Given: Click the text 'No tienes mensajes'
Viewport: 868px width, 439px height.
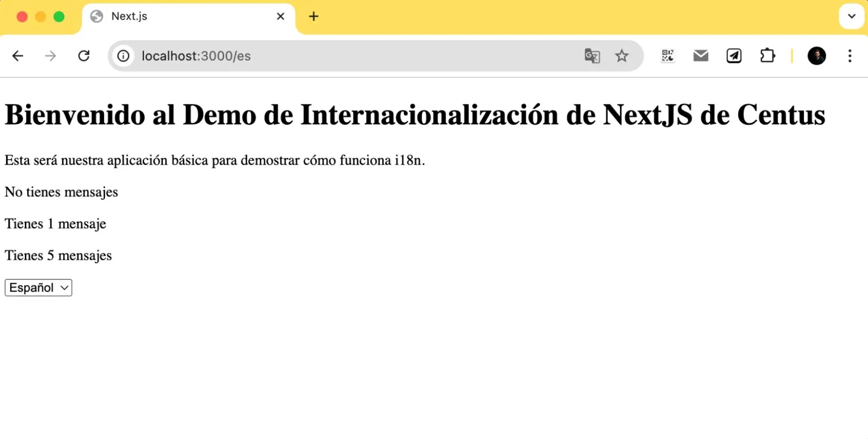Looking at the screenshot, I should (x=62, y=192).
